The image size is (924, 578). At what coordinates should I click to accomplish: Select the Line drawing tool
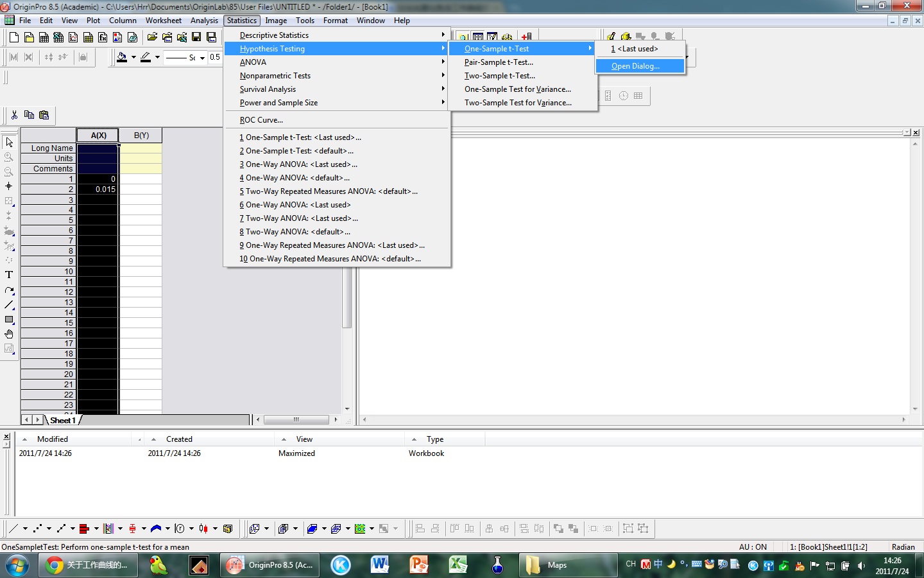click(x=9, y=305)
